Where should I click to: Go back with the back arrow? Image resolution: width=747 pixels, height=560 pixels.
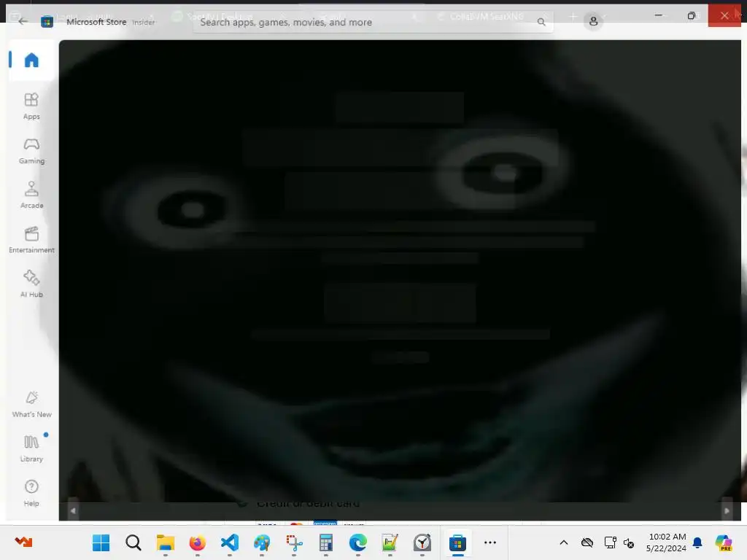coord(23,21)
